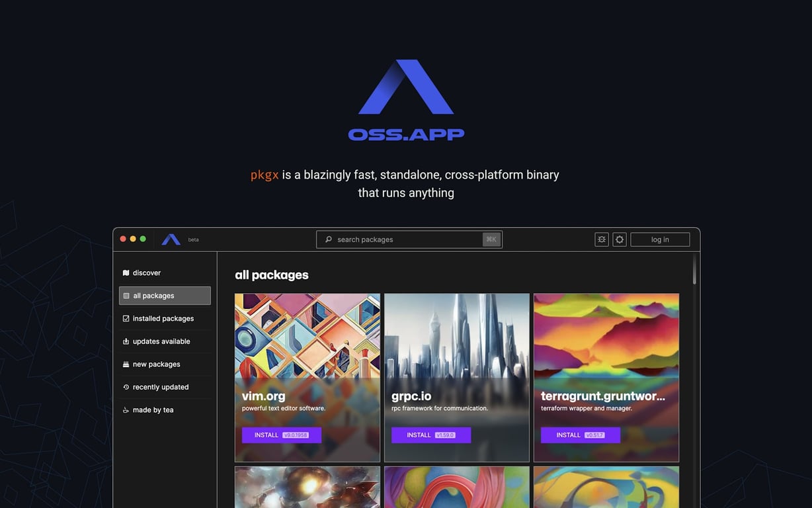Click the updates available download icon
The width and height of the screenshot is (812, 508).
pyautogui.click(x=126, y=341)
